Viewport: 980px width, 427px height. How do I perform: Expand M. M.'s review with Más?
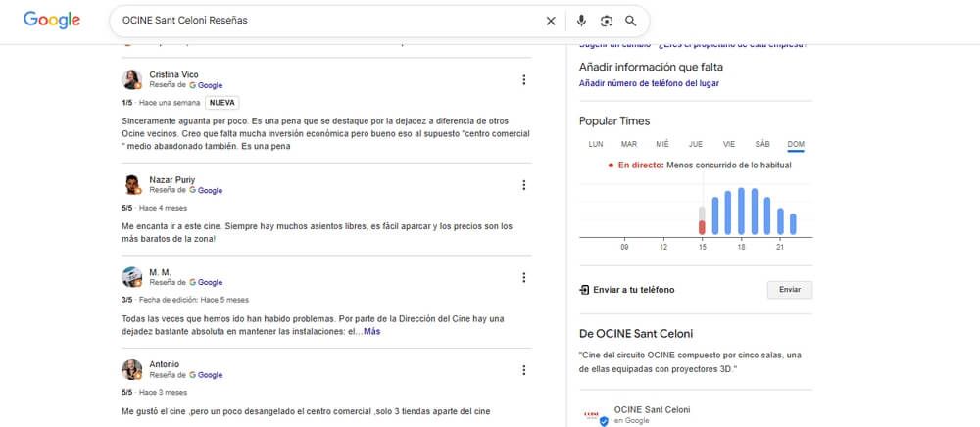[x=371, y=331]
